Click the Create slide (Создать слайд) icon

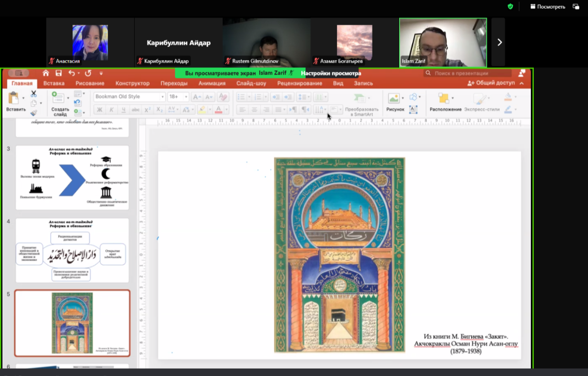click(x=58, y=97)
